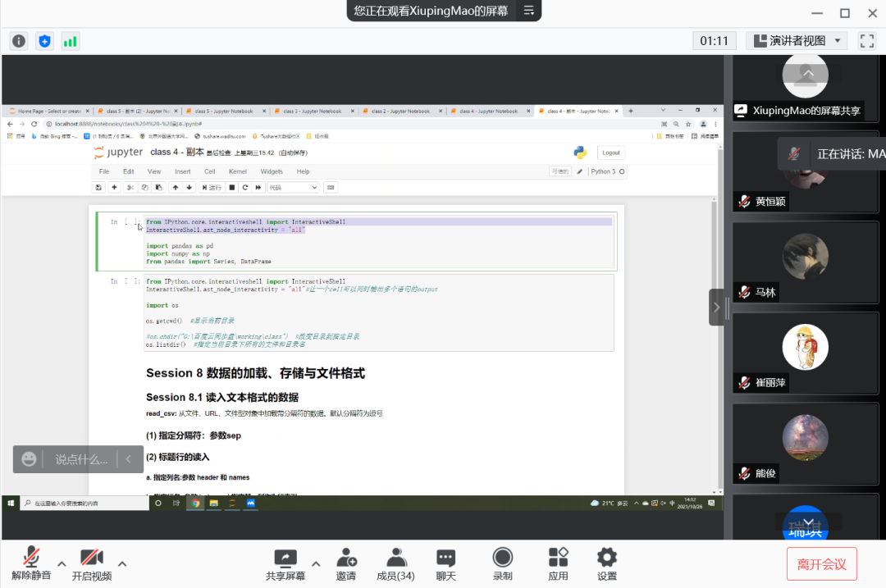Toggle the 可信的 trusted notebook indicator
Screen dimensions: 886x588
click(x=560, y=171)
